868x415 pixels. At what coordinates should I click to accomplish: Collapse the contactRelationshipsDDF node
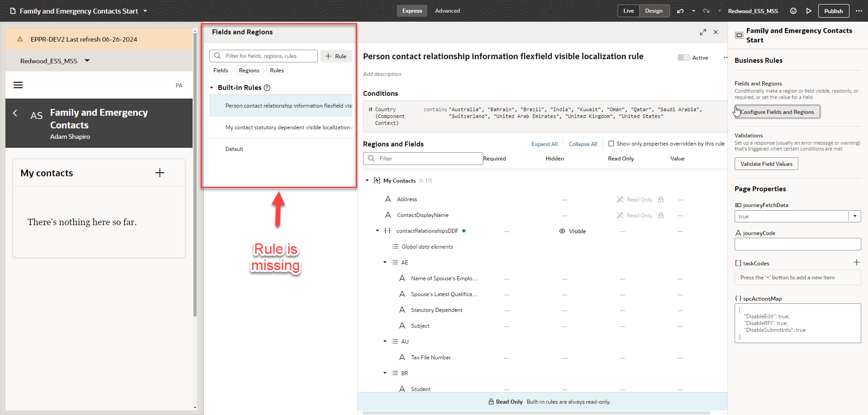(x=377, y=231)
